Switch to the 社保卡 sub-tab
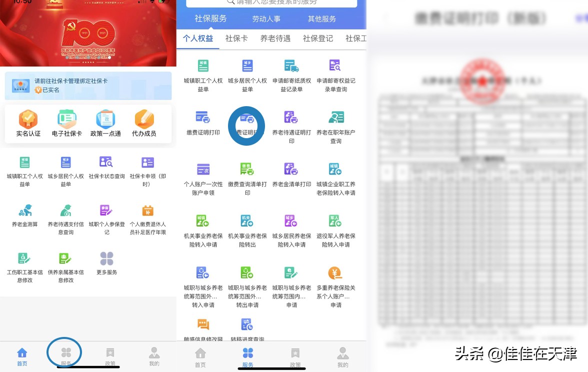The image size is (588, 372). 236,38
